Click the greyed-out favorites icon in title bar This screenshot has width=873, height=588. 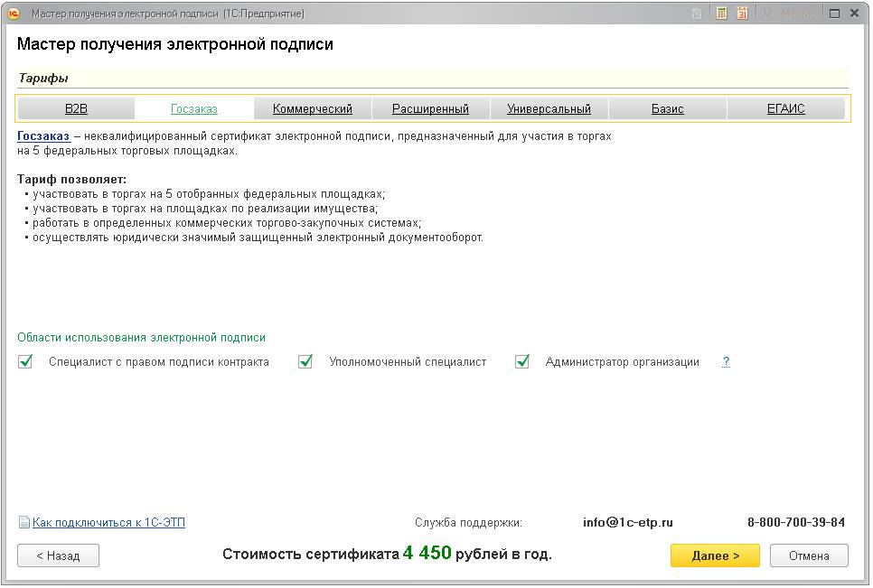[x=697, y=14]
